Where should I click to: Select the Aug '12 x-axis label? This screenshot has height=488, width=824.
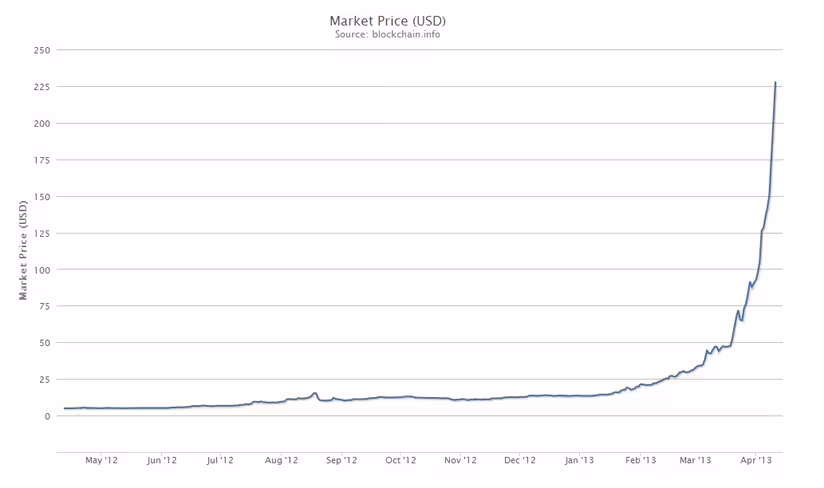(x=281, y=460)
